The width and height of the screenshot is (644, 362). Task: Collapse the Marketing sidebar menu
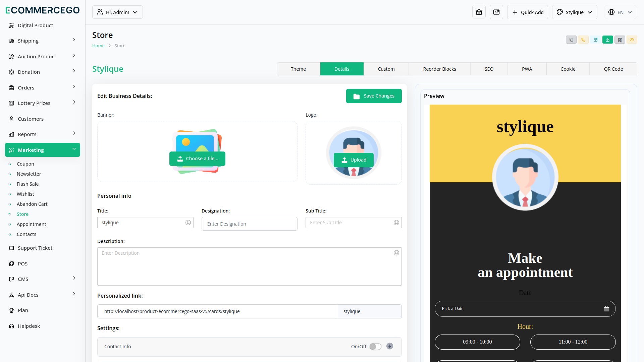point(42,150)
